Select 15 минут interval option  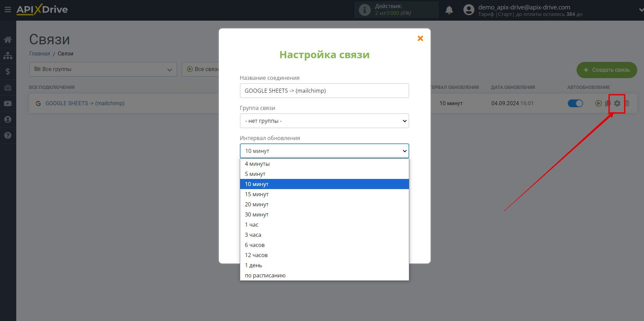click(x=325, y=194)
